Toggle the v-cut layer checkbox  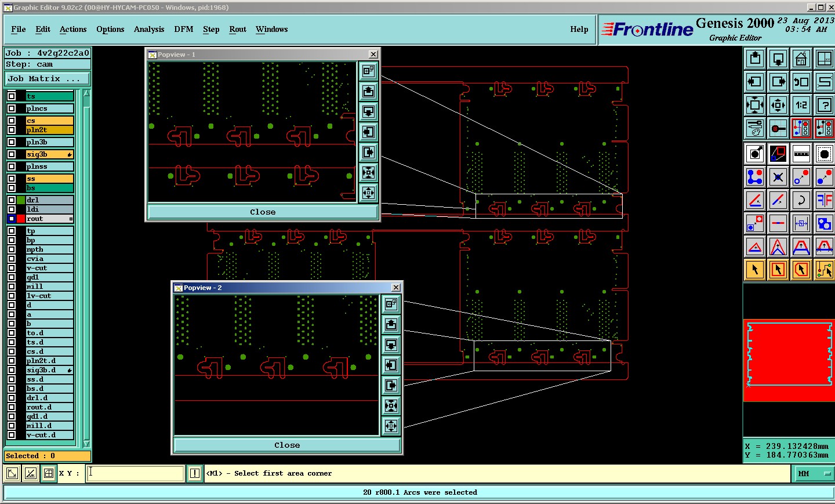point(12,268)
